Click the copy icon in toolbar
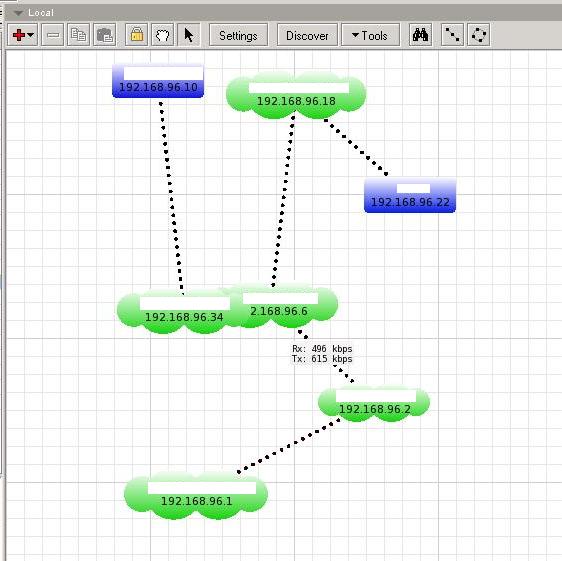Viewport: 562px width, 561px height. click(x=78, y=35)
